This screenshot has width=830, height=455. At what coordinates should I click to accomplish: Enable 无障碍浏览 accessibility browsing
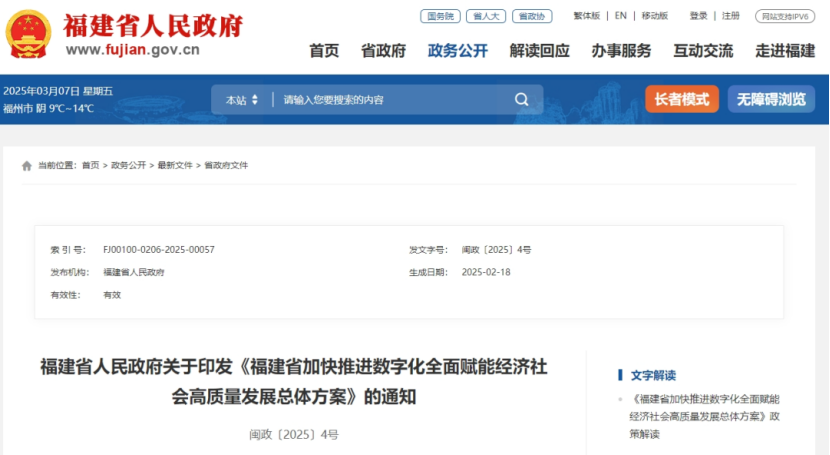(x=770, y=100)
